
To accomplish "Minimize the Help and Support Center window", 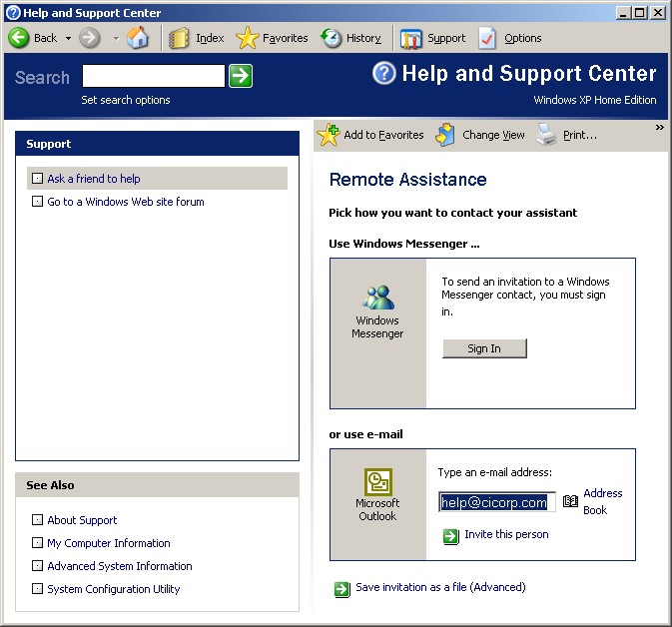I will click(x=623, y=13).
